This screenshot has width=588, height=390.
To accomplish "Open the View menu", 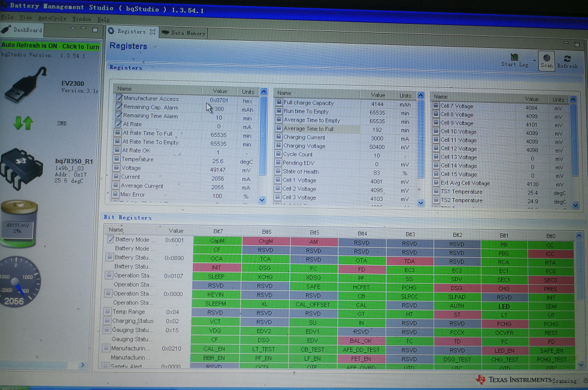I will pyautogui.click(x=26, y=17).
